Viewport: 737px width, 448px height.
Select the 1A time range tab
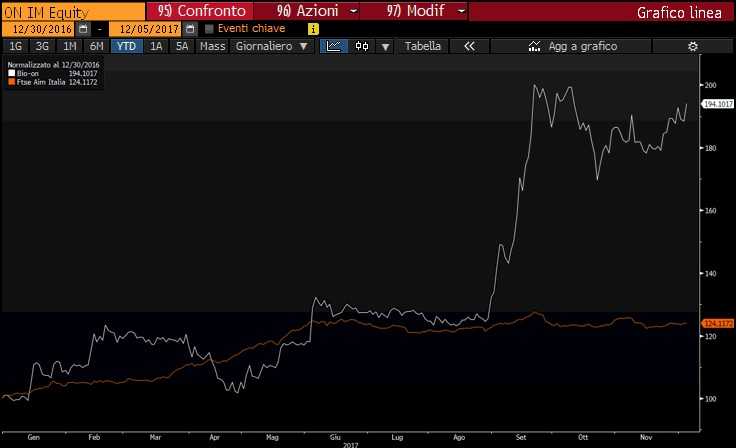pyautogui.click(x=156, y=46)
